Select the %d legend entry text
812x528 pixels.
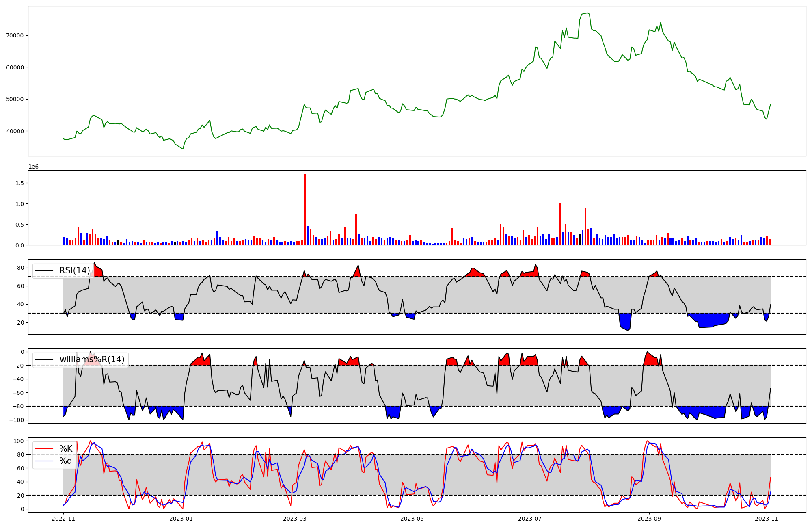66,461
